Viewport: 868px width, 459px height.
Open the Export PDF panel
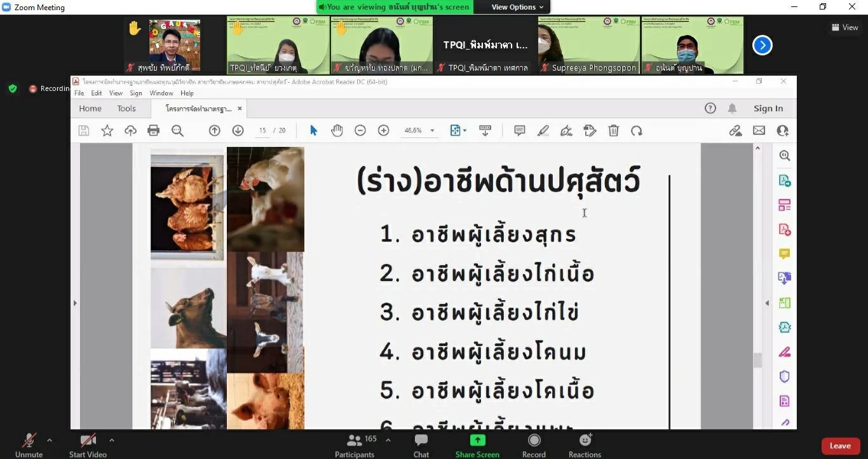tap(784, 181)
